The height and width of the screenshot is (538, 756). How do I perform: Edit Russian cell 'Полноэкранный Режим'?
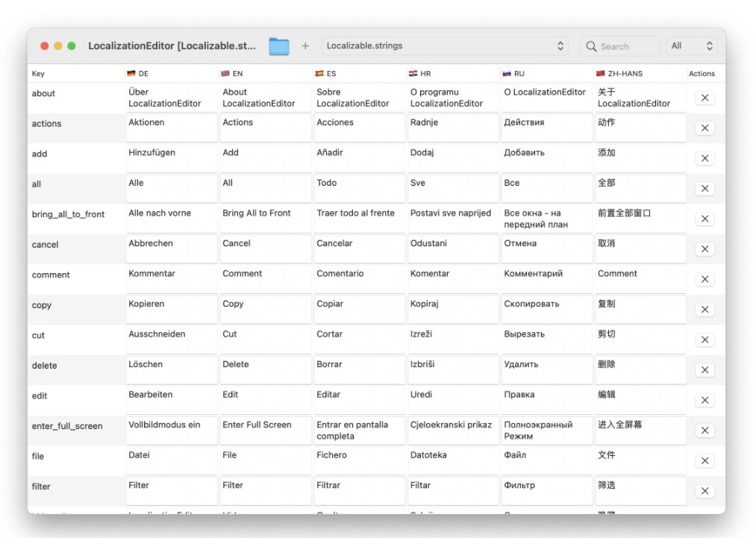(x=547, y=431)
